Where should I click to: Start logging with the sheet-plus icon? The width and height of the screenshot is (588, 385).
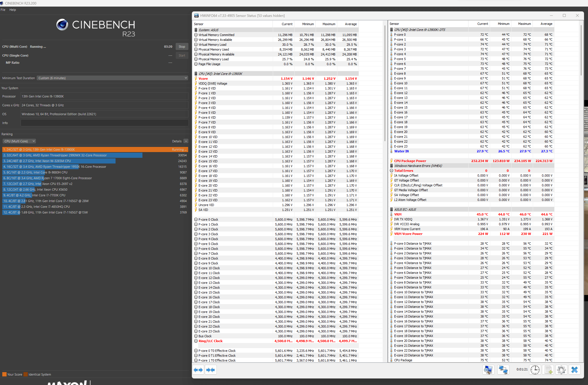pyautogui.click(x=548, y=370)
